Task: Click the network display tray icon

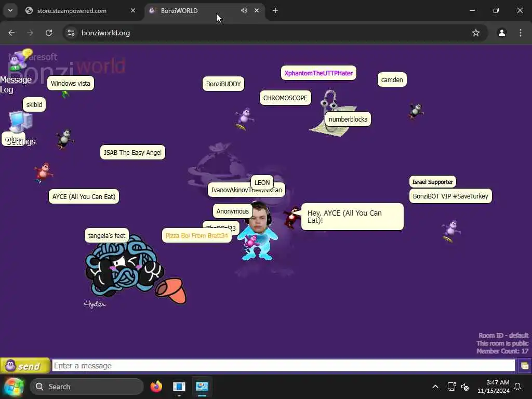Action: pyautogui.click(x=451, y=387)
